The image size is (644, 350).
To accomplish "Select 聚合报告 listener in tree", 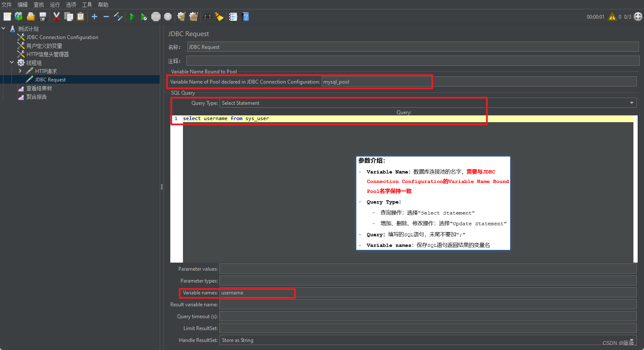I will coord(36,97).
